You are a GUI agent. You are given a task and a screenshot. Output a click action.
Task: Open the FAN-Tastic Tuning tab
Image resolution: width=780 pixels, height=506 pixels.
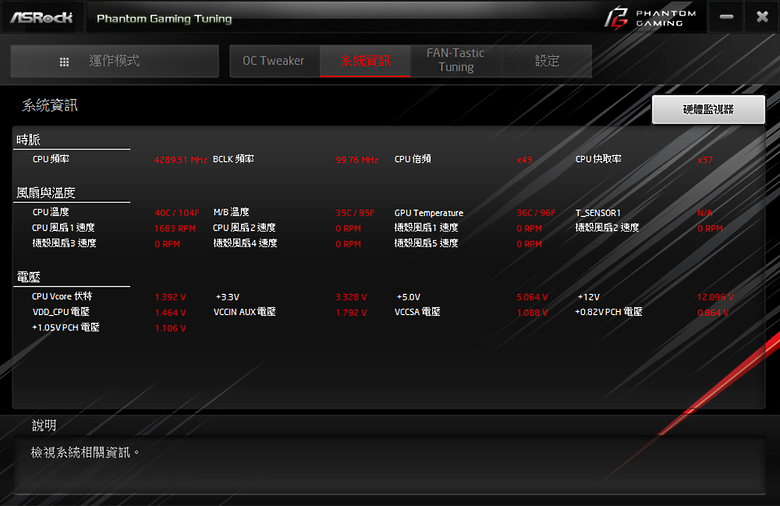[x=456, y=61]
